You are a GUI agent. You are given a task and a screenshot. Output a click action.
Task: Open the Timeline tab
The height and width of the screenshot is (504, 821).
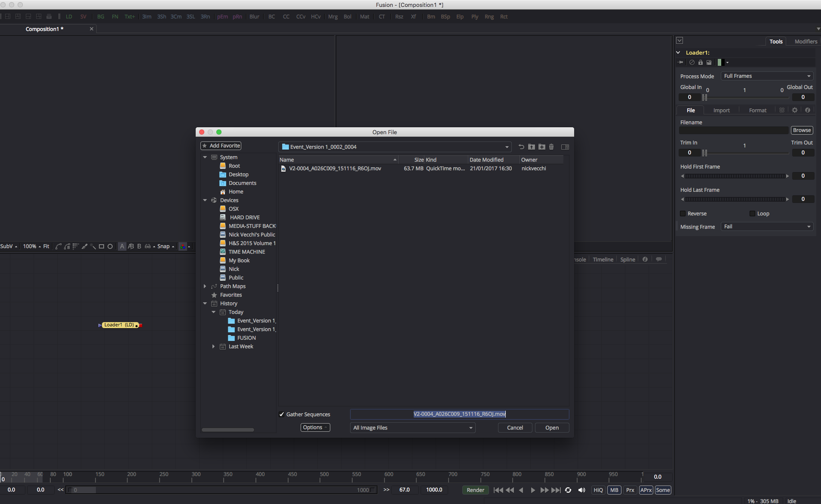[603, 260]
